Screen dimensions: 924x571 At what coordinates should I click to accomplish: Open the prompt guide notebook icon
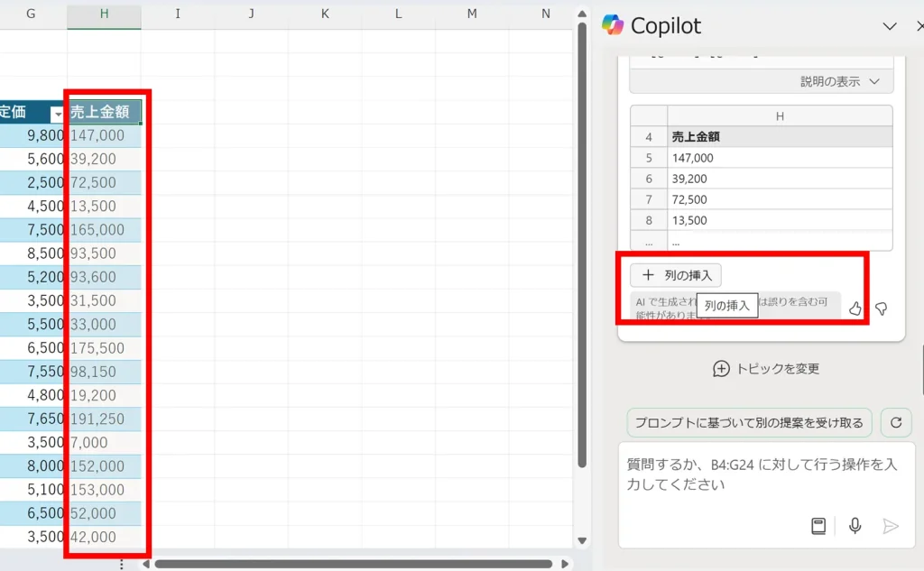(x=818, y=526)
